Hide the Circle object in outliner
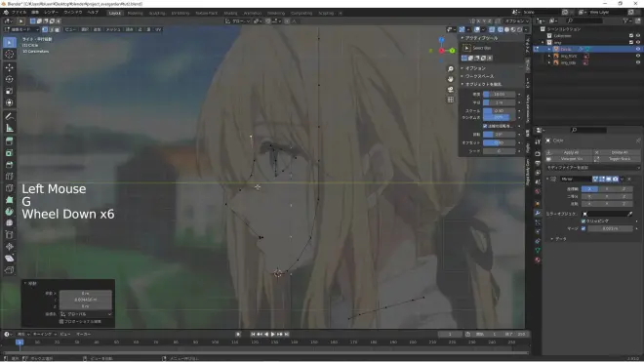 pos(638,49)
